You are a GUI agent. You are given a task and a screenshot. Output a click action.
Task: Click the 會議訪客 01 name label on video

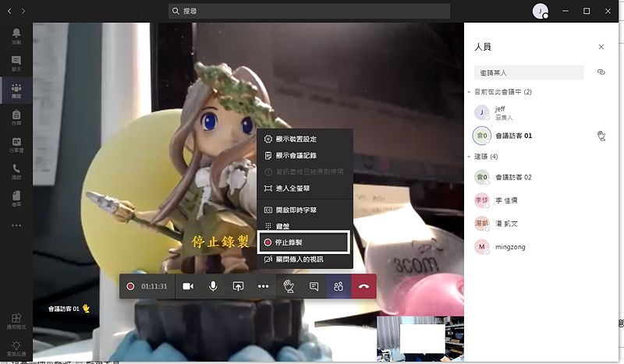[64, 309]
